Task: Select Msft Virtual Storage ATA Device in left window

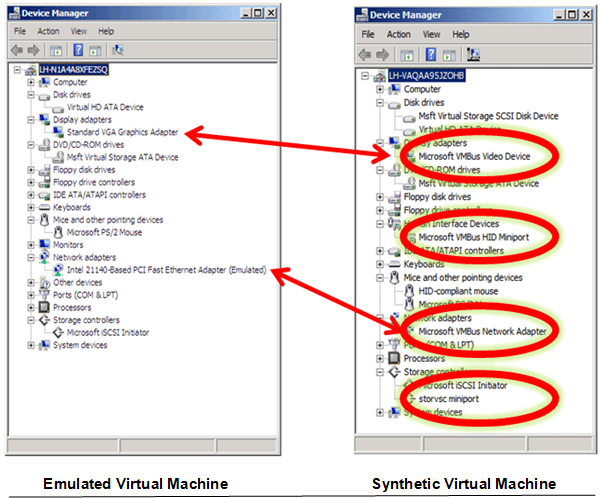Action: (122, 157)
